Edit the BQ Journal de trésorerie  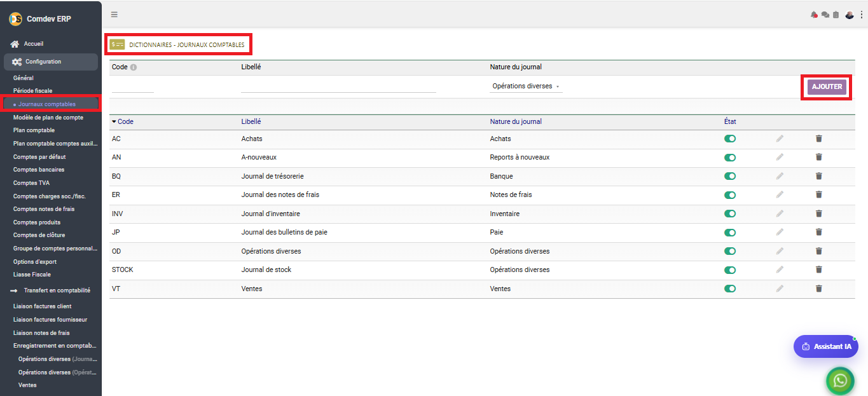[x=780, y=176]
